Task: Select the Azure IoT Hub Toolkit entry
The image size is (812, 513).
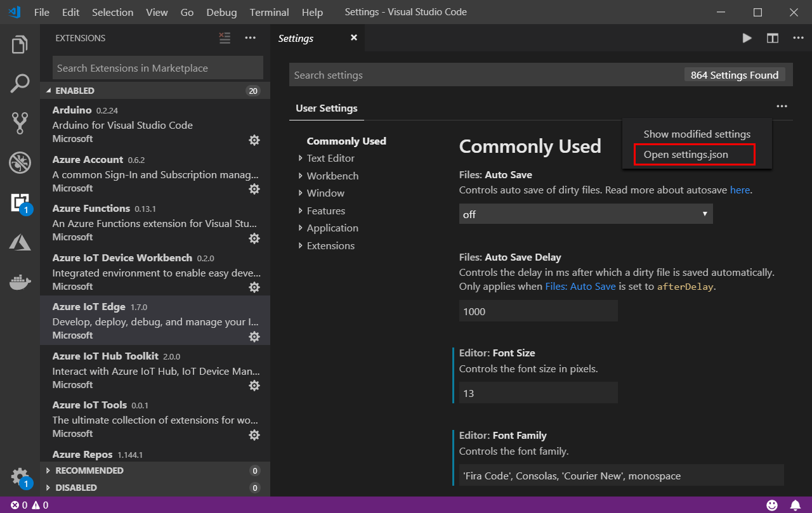Action: point(155,370)
